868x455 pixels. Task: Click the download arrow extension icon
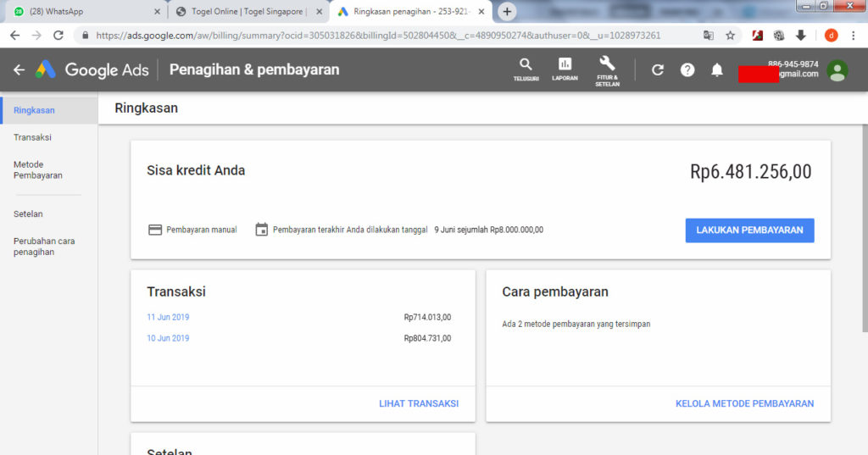click(x=800, y=36)
